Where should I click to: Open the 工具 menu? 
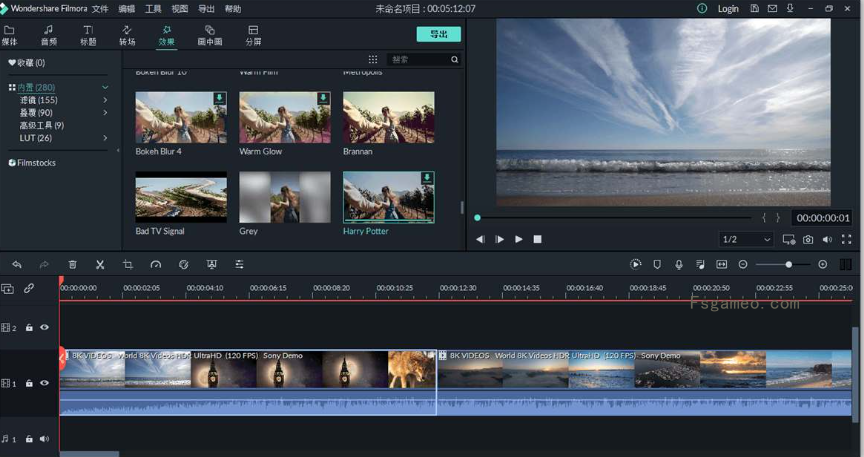tap(153, 9)
